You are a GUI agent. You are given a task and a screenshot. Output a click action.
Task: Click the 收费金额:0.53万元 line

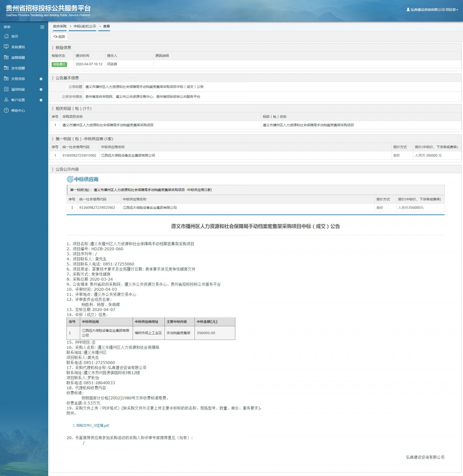[83, 403]
